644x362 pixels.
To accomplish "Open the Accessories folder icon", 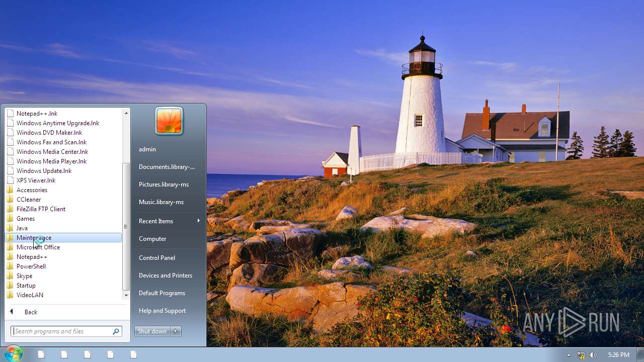I will click(10, 190).
